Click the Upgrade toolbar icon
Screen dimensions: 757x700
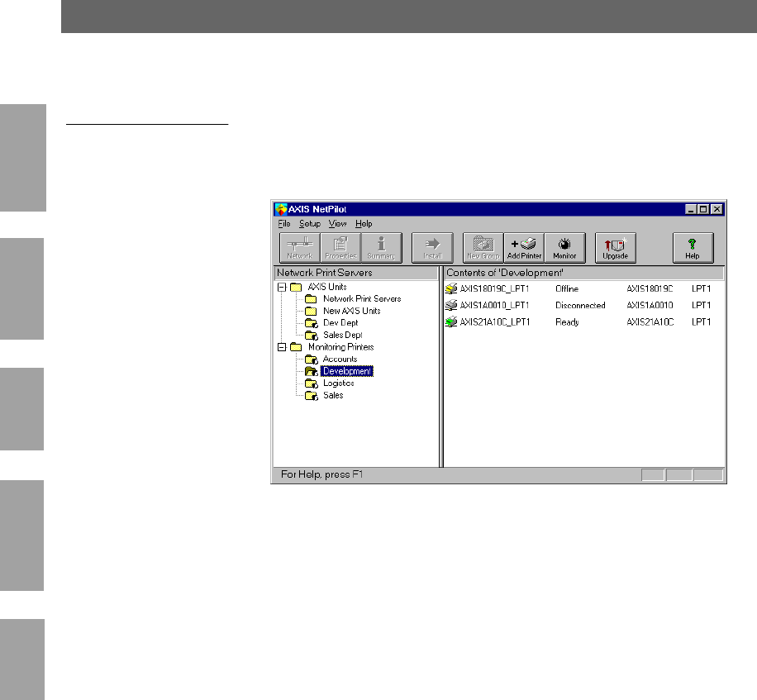pos(616,246)
